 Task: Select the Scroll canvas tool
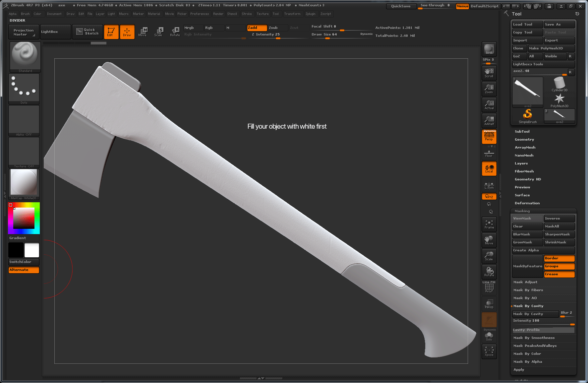coord(489,73)
